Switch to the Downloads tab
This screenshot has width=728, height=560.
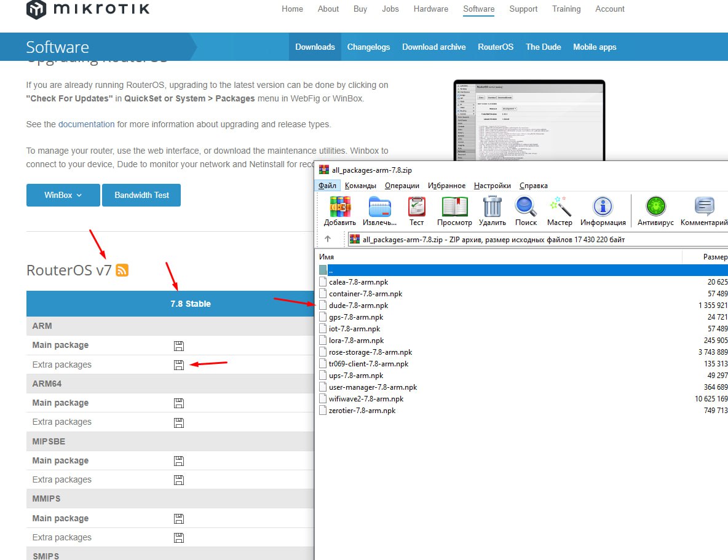pyautogui.click(x=315, y=47)
